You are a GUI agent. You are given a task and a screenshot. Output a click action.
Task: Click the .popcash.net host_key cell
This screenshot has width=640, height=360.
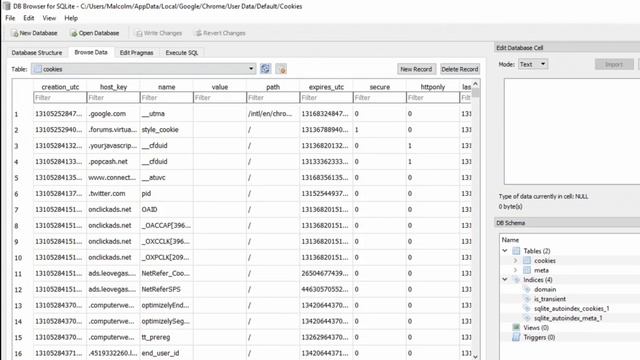[113, 162]
